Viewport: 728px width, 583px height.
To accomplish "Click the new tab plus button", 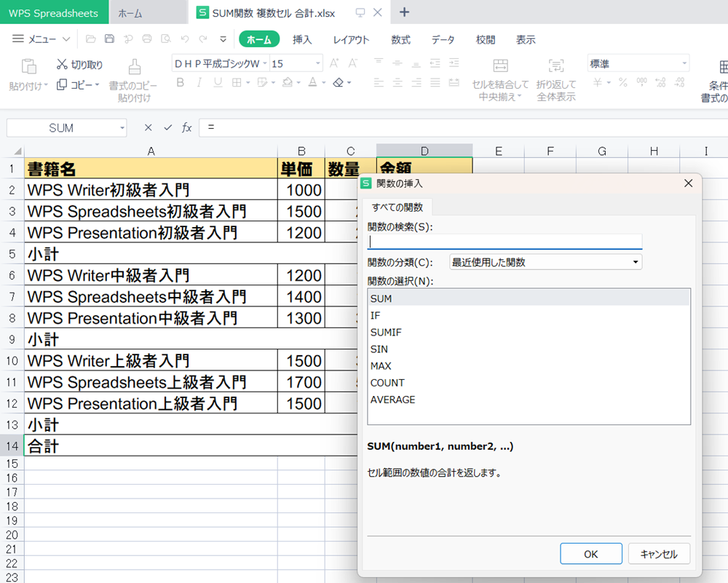I will tap(404, 12).
